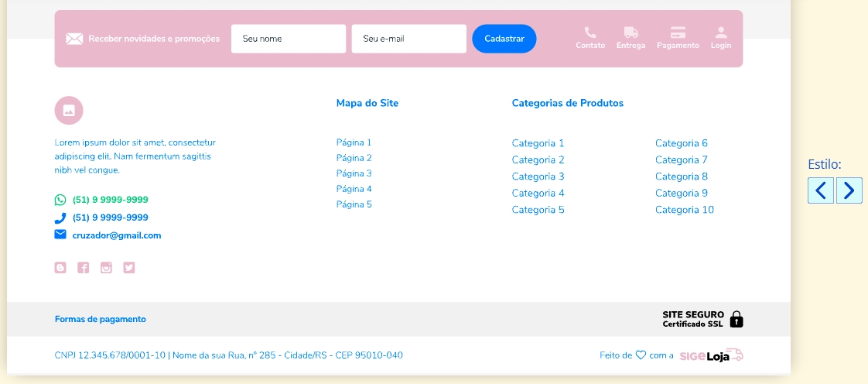Focus the Seu e-mail input field
The width and height of the screenshot is (868, 384).
click(x=408, y=39)
